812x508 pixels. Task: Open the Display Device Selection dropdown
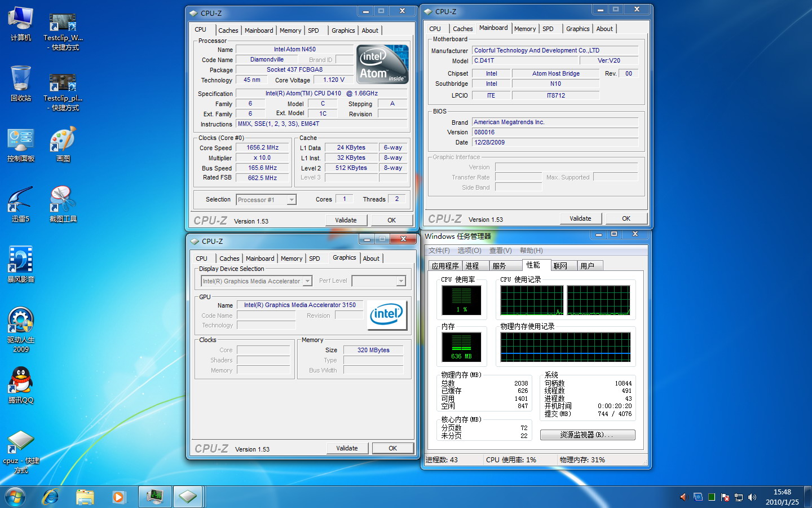point(307,281)
